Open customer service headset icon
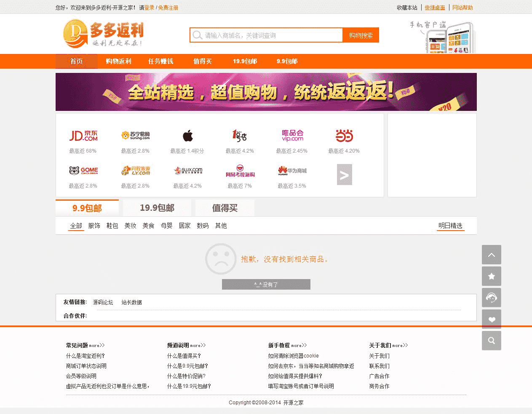Screen dimensions: 532x414 point(492,298)
